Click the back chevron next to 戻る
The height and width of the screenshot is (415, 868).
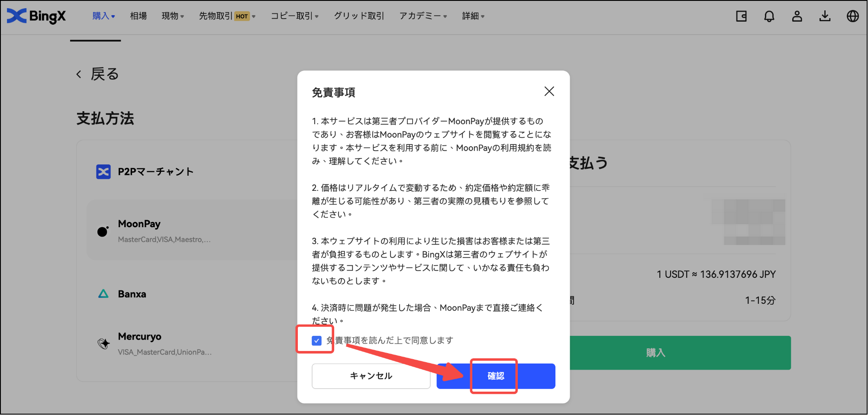(79, 74)
